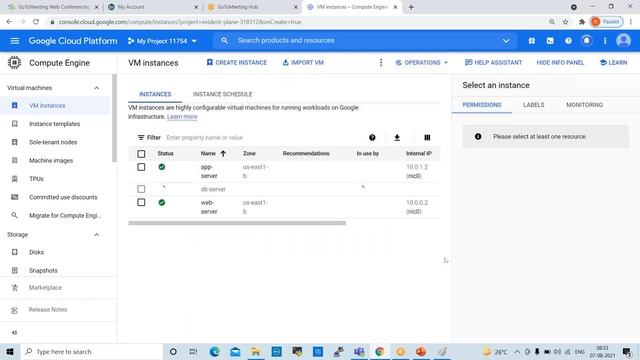This screenshot has width=640, height=360.
Task: Reload the page
Action: 36,22
